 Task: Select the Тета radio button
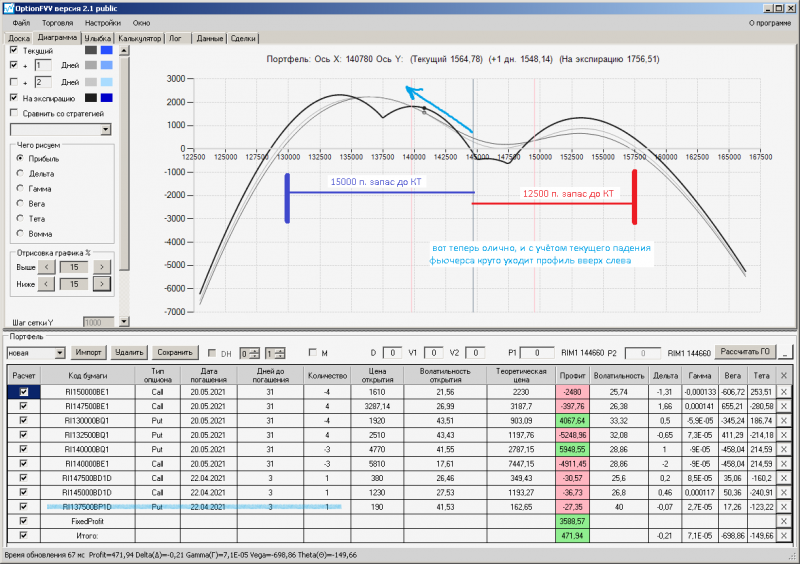(x=20, y=218)
